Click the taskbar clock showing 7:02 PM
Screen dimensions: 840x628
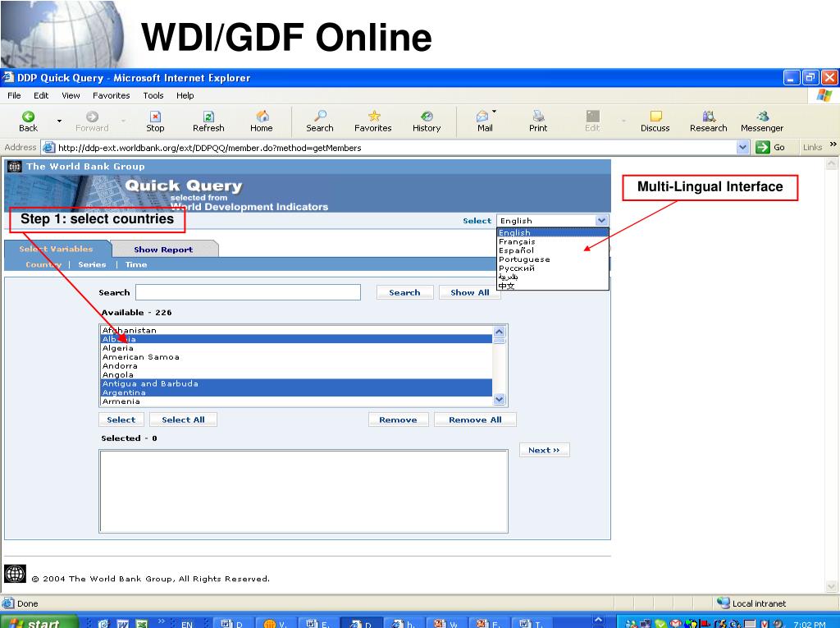(810, 624)
